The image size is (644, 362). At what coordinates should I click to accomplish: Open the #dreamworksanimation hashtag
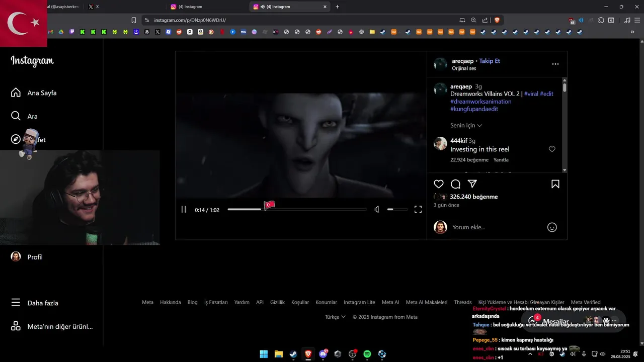click(x=480, y=101)
